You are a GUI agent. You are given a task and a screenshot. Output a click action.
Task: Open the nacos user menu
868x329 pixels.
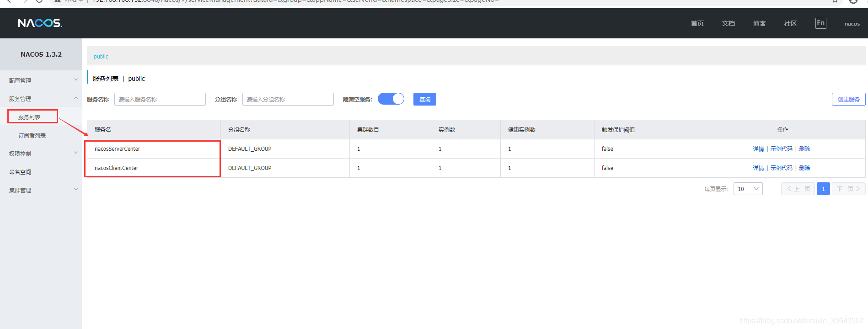tap(852, 24)
